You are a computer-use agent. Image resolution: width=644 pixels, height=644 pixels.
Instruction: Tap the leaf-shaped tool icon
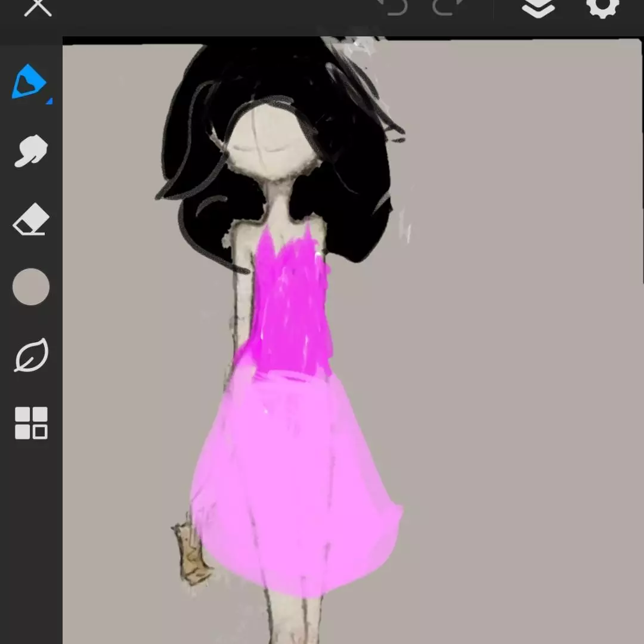click(31, 356)
